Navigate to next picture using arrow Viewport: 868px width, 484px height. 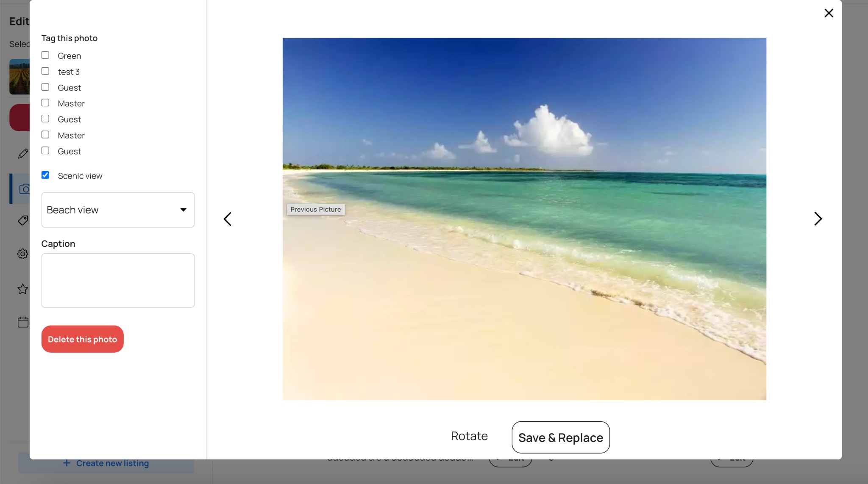[x=818, y=218]
